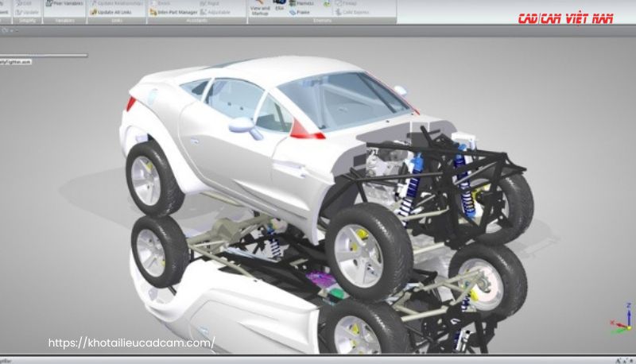The height and width of the screenshot is (364, 636).
Task: Click the khotailieucadcam.com link
Action: (x=131, y=343)
